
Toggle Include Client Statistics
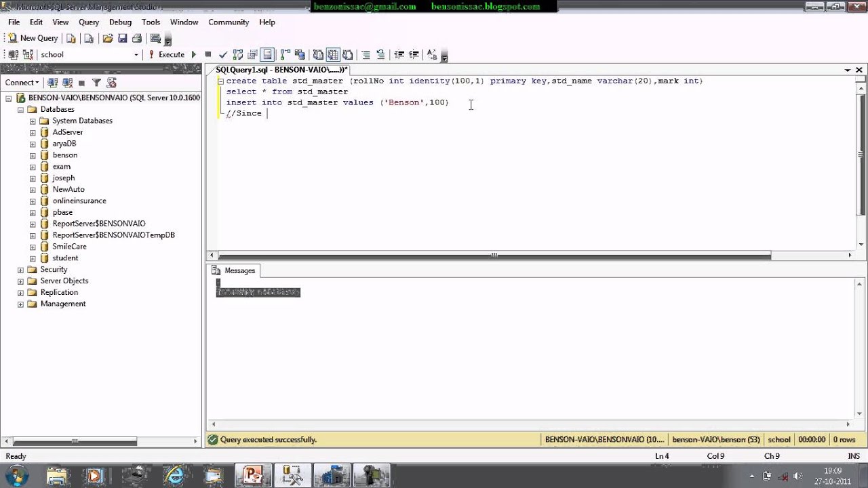[x=300, y=55]
